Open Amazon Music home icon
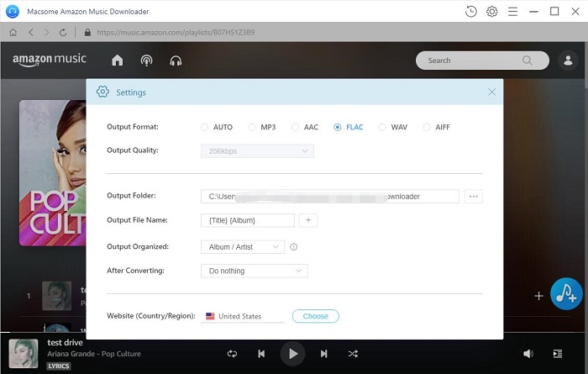588x374 pixels. 118,60
